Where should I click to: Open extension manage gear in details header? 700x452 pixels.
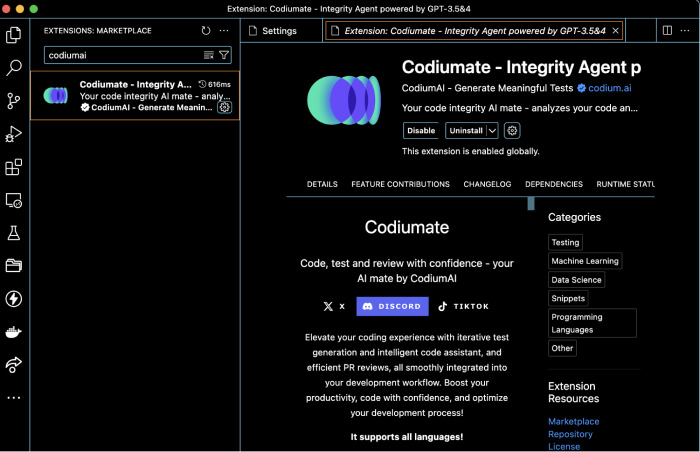512,130
